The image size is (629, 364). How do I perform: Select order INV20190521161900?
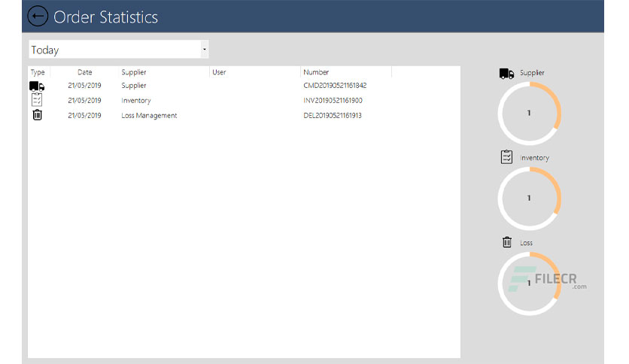[333, 100]
